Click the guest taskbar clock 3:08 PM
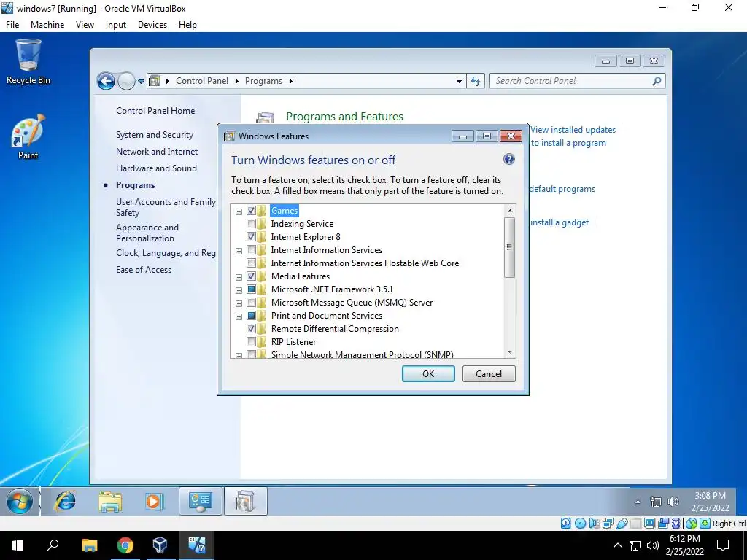 pos(710,496)
